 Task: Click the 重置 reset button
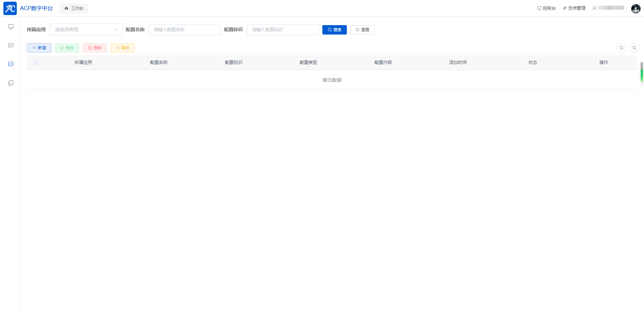click(x=362, y=30)
